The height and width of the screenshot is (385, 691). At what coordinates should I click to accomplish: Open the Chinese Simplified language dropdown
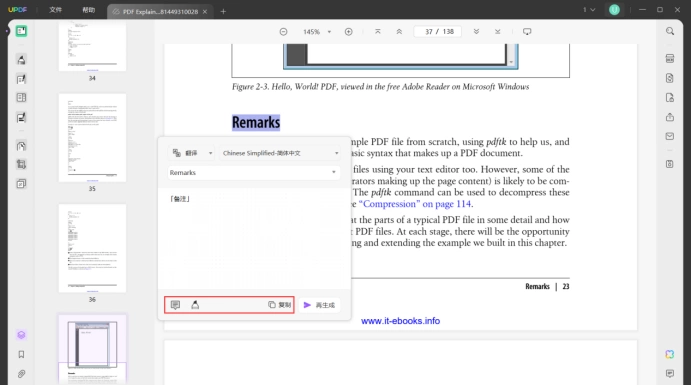[x=280, y=153]
